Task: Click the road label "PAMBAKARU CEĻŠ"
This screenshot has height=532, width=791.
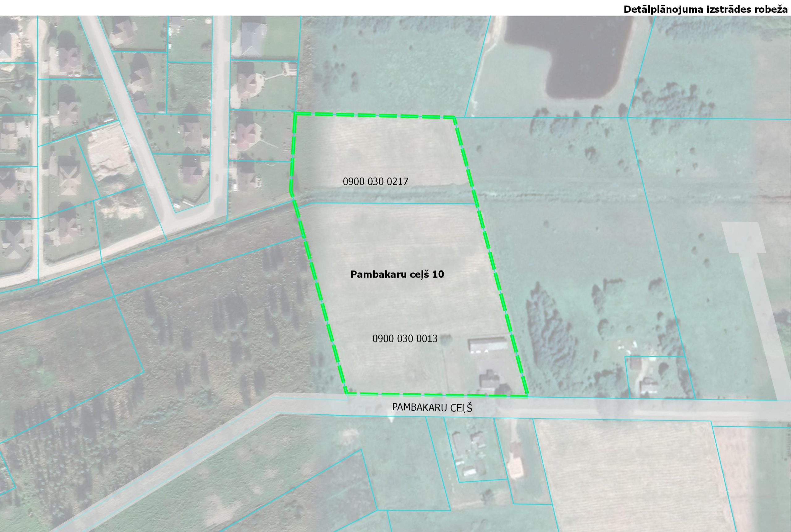Action: click(432, 408)
